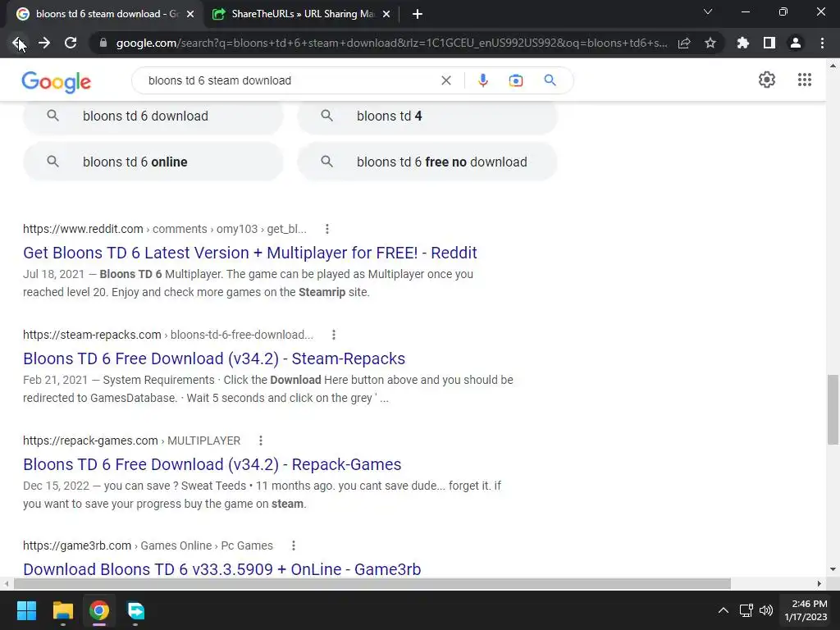Click the horizontal scroll right arrow
Screen dimensions: 840x630
point(819,583)
